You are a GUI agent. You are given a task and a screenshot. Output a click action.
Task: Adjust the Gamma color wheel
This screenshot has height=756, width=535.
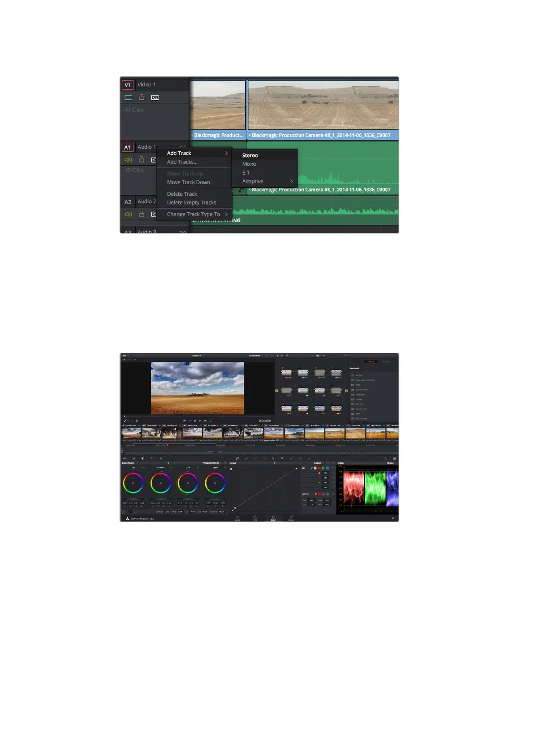(x=160, y=483)
